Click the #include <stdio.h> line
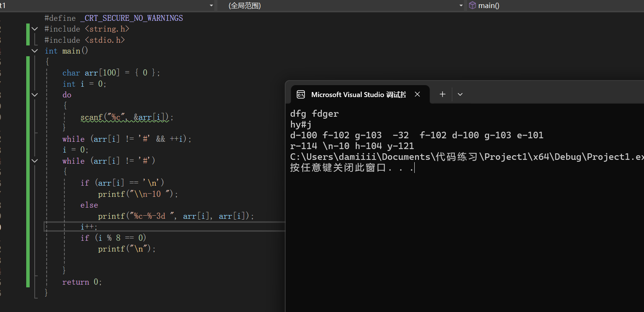Image resolution: width=644 pixels, height=312 pixels. point(84,40)
